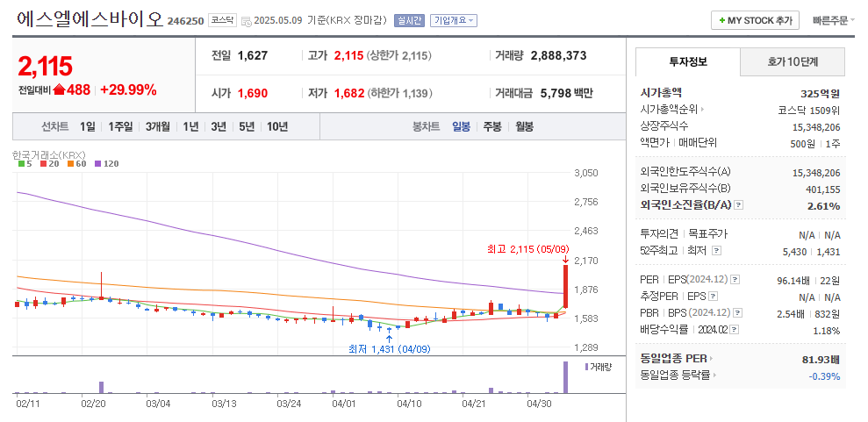868x422 pixels.
Task: Select the 월봉 candle chart
Action: (x=524, y=126)
